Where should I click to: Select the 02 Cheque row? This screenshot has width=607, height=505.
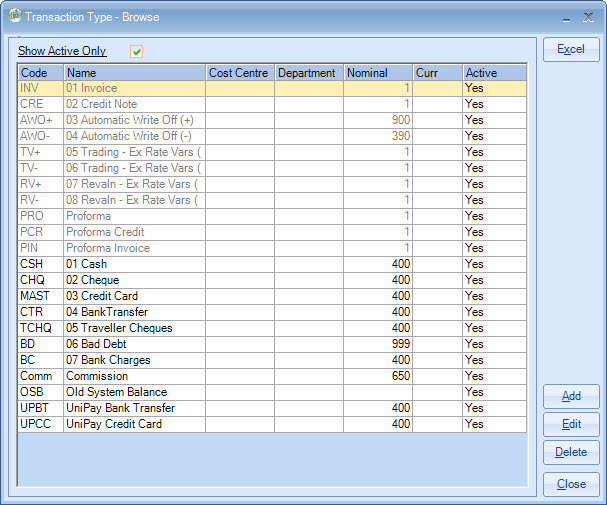click(x=272, y=280)
